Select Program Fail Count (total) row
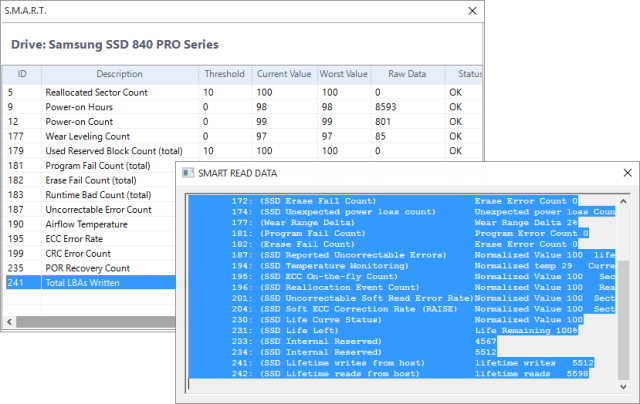Viewport: 640px width, 404px height. [x=90, y=166]
